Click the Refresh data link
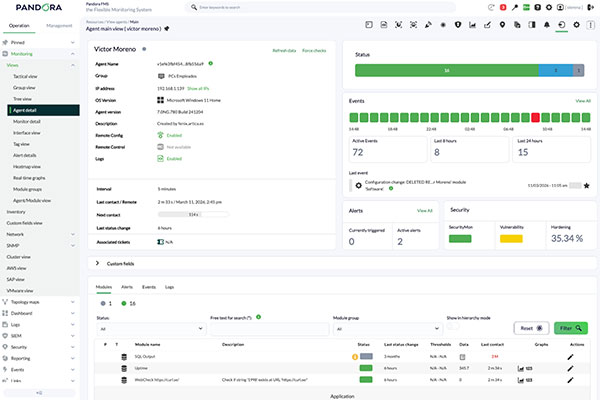The width and height of the screenshot is (600, 400). (284, 51)
